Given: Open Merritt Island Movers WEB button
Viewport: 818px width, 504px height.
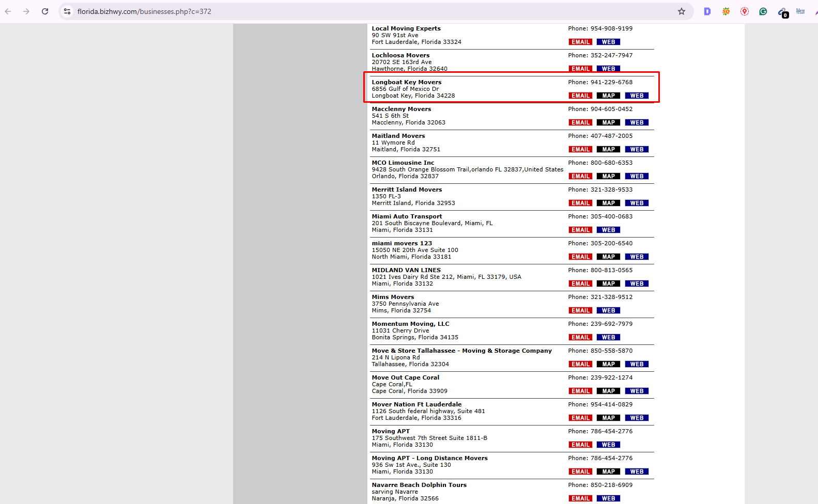Looking at the screenshot, I should pyautogui.click(x=637, y=203).
